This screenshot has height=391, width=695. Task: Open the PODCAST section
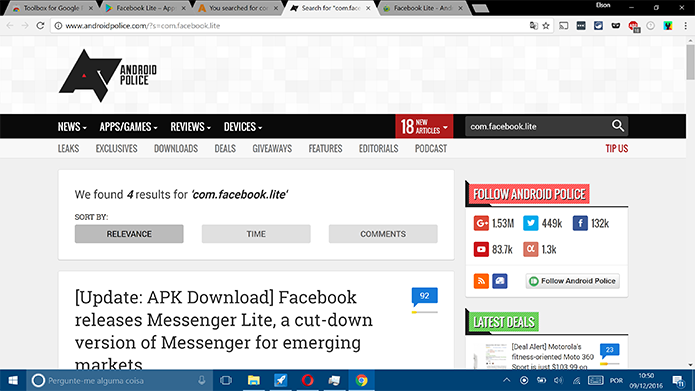(x=431, y=149)
